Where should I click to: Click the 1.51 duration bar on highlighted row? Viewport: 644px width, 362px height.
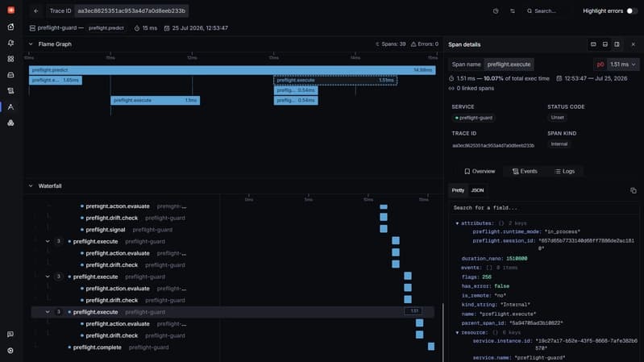pos(413,311)
